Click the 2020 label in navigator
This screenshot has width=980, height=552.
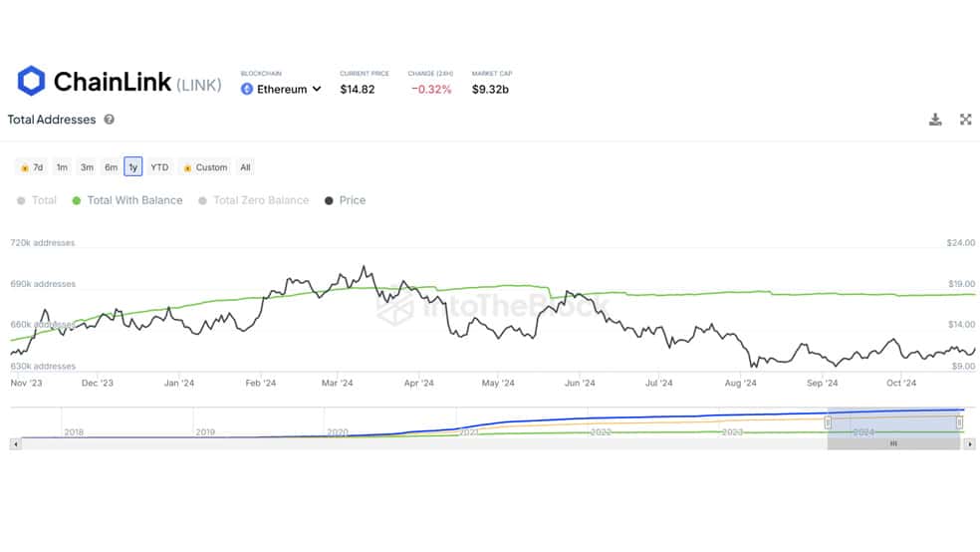338,432
